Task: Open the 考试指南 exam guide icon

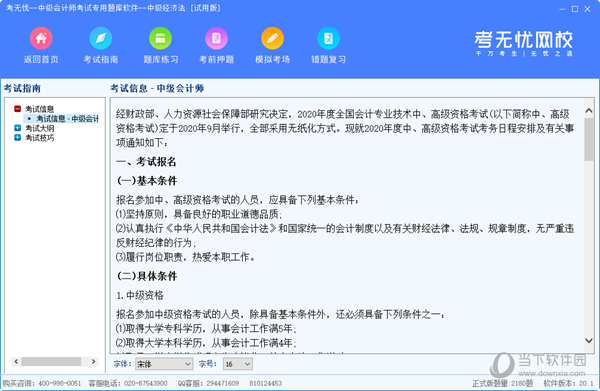Action: coord(101,38)
